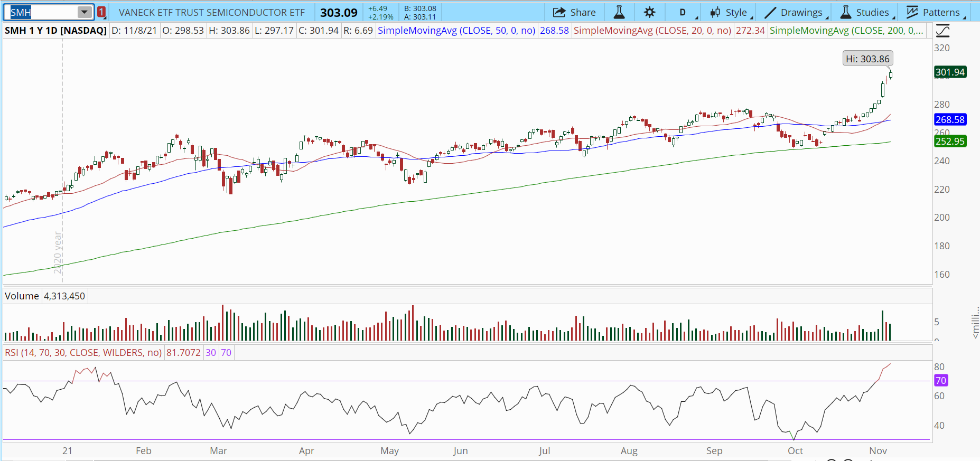Screen dimensions: 980x461
Task: Click the SMH 1 Y 1D [NASDAQ] label
Action: coord(55,31)
